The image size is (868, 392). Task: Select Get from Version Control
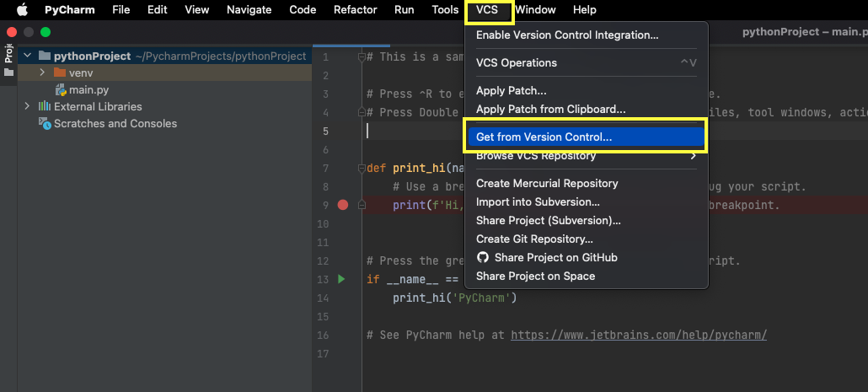587,137
